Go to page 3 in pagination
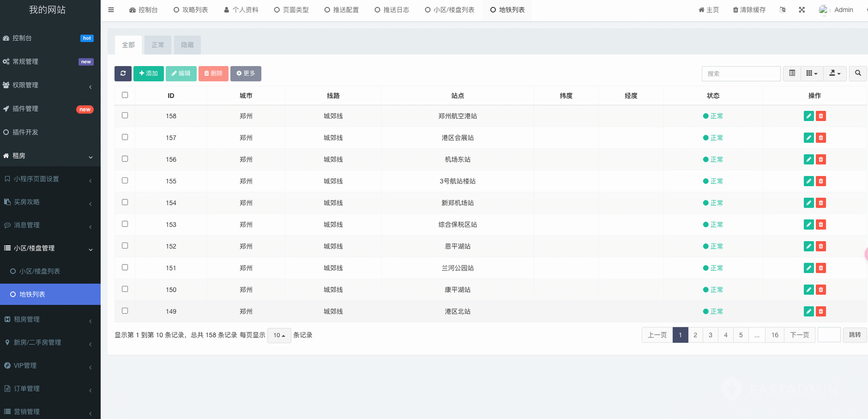Screen dimensions: 868x419 click(710, 335)
